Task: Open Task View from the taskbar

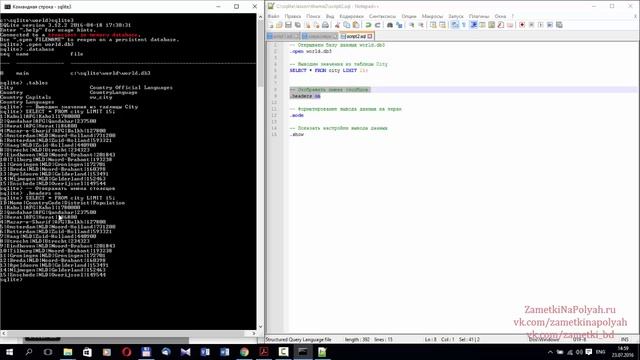Action: pyautogui.click(x=48, y=352)
